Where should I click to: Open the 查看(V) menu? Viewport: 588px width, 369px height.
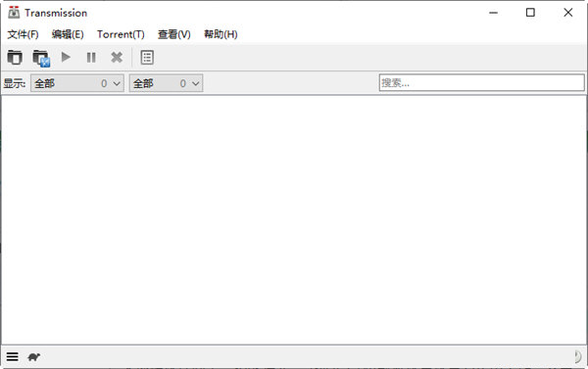pyautogui.click(x=174, y=34)
